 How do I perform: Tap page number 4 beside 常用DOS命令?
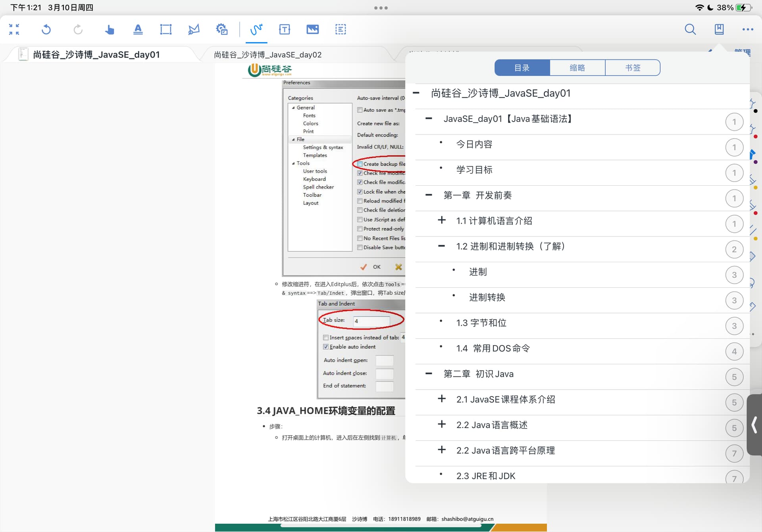[734, 351]
